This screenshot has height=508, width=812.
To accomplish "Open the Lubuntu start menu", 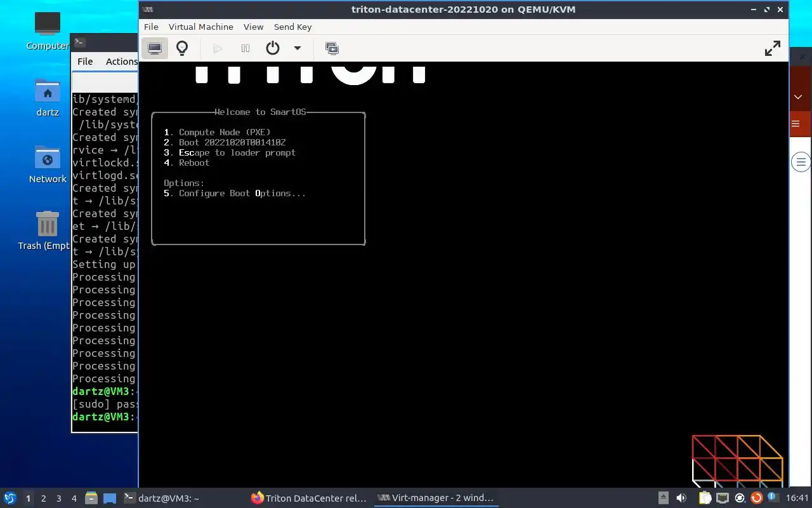I will tap(10, 498).
